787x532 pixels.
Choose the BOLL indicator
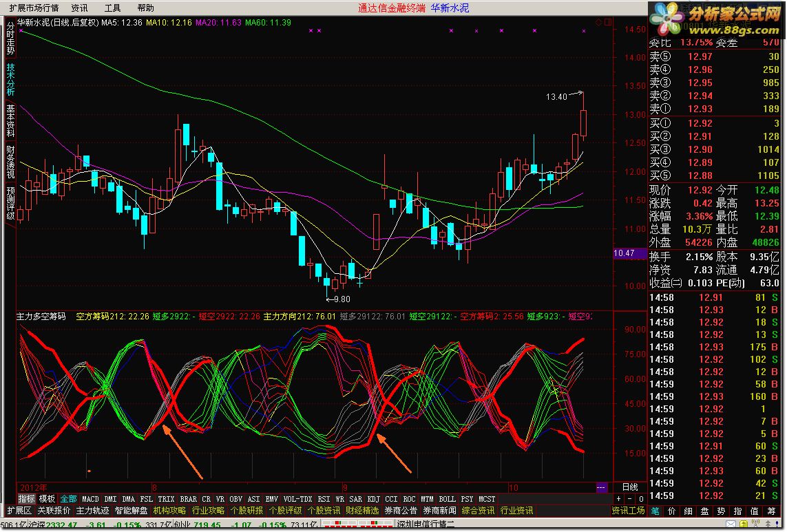447,499
